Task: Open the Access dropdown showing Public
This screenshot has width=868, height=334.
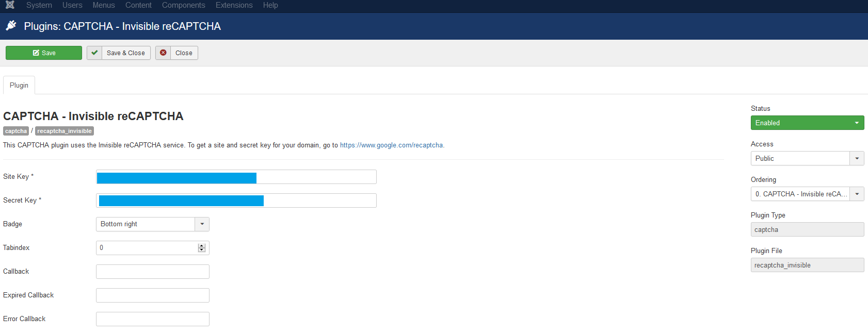Action: click(x=808, y=158)
